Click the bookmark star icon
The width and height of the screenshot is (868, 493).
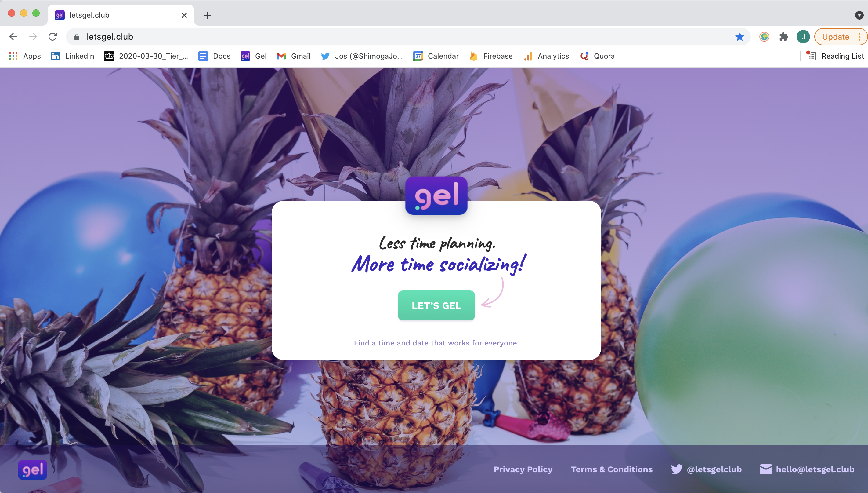[740, 37]
